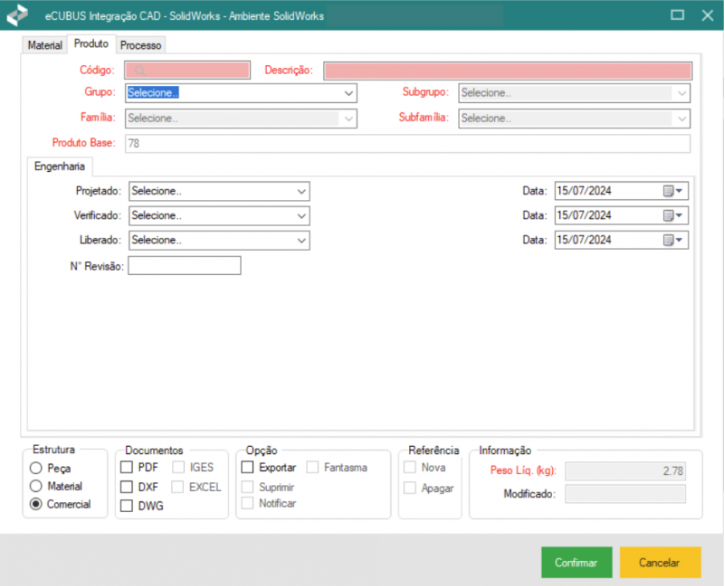The width and height of the screenshot is (725, 586).
Task: Open the Projetado dropdown
Action: pos(301,191)
